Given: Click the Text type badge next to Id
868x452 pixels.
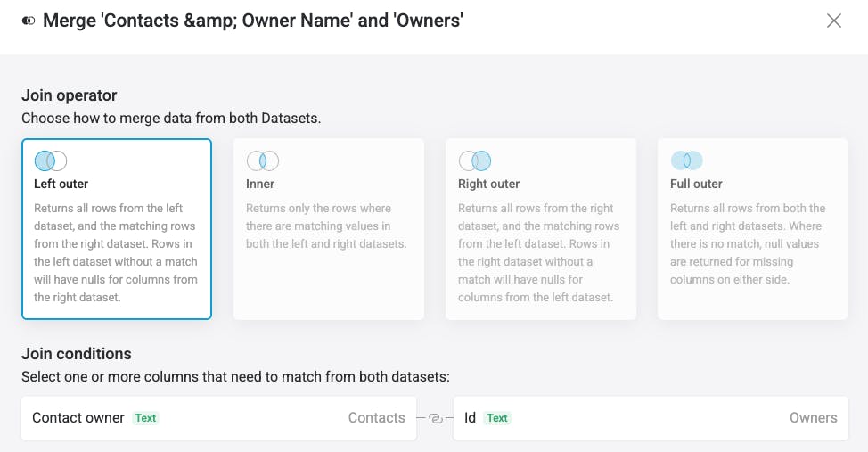Looking at the screenshot, I should [497, 418].
